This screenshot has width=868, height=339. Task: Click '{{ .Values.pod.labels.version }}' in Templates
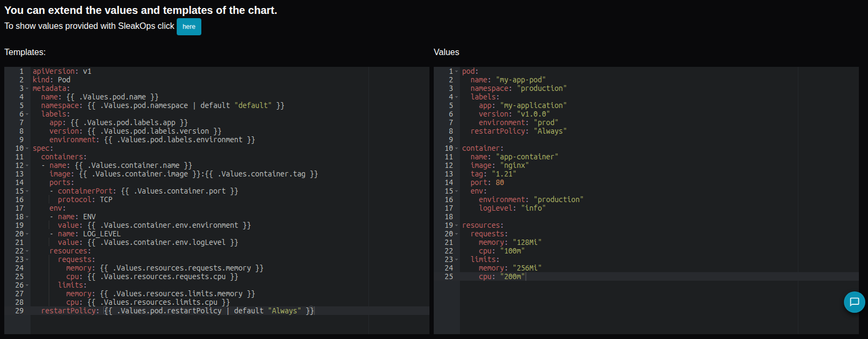(x=154, y=131)
